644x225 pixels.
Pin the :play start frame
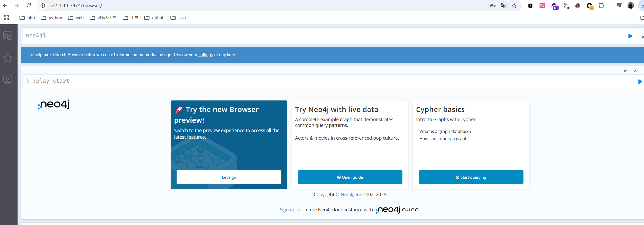coord(625,71)
